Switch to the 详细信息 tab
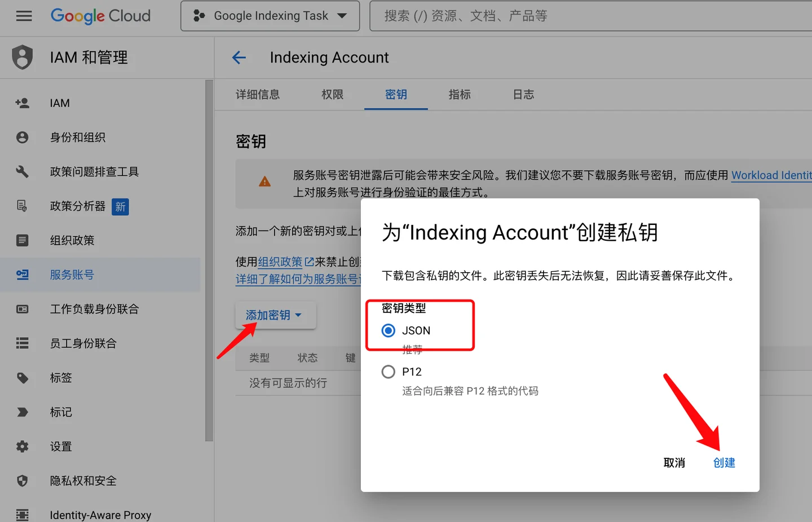The image size is (812, 522). point(258,95)
